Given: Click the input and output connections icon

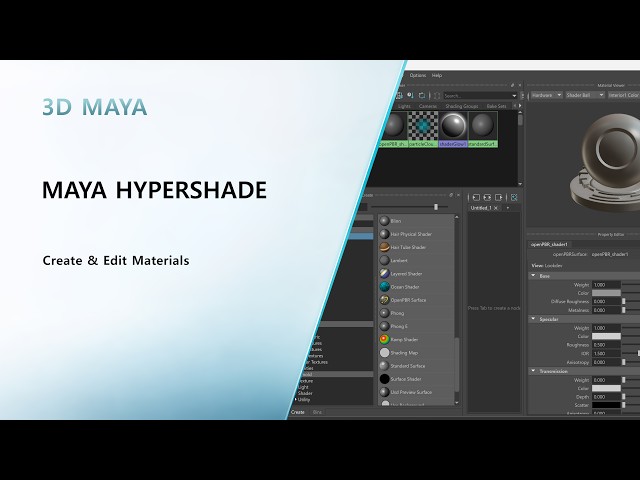Looking at the screenshot, I should pyautogui.click(x=487, y=197).
